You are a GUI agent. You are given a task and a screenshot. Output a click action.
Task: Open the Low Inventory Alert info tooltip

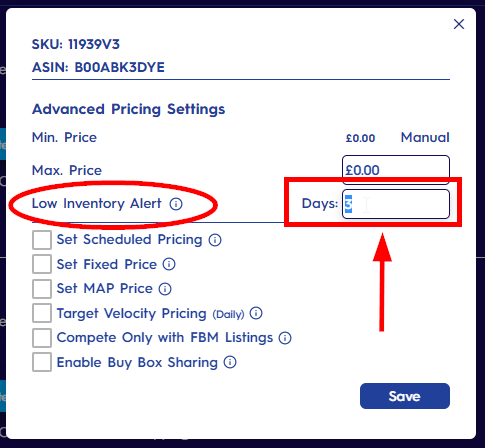176,204
